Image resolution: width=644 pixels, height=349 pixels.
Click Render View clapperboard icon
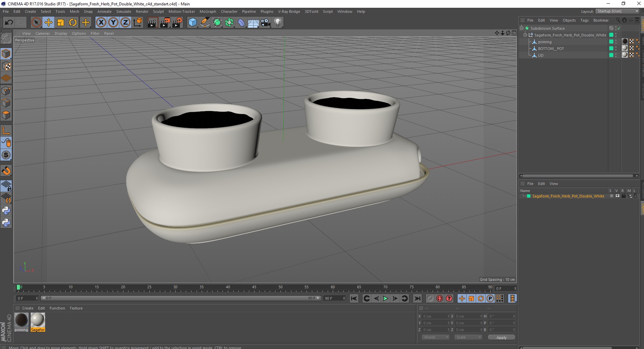152,23
